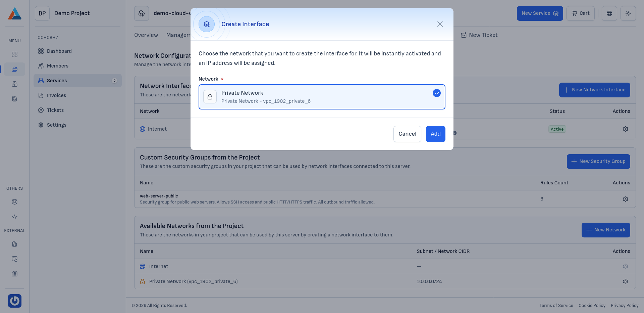Click the settings gear for web-server-public group
This screenshot has width=644, height=313.
[x=625, y=199]
